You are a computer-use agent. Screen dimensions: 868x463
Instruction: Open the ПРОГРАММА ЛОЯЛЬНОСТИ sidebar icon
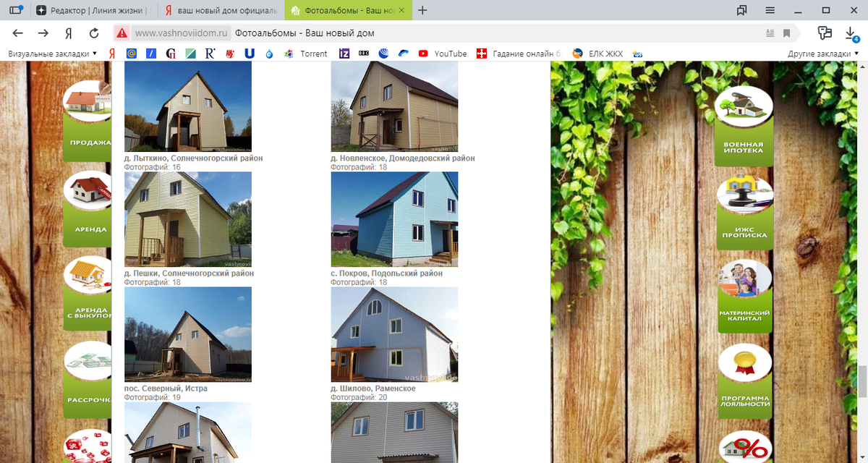[x=744, y=381]
